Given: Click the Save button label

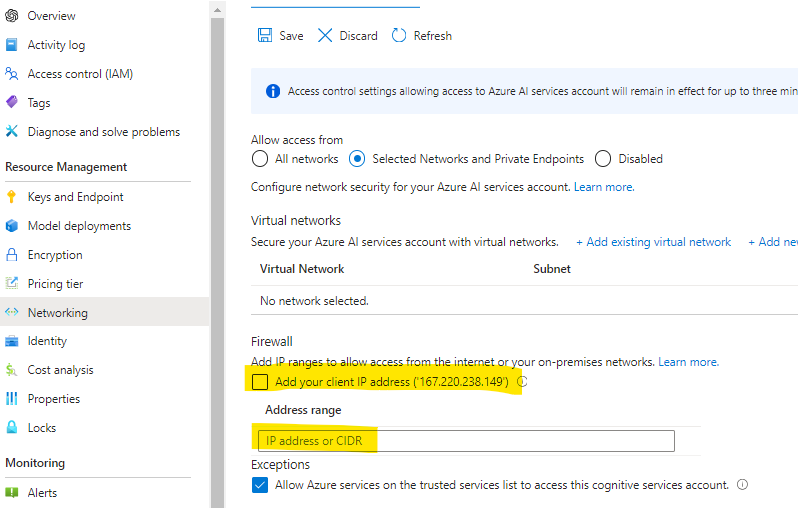Looking at the screenshot, I should coord(291,36).
